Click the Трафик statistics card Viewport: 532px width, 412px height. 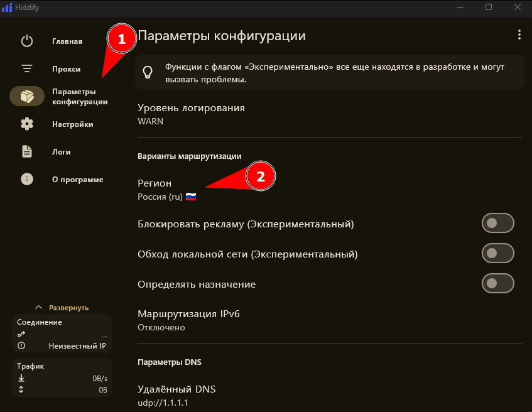[62, 377]
